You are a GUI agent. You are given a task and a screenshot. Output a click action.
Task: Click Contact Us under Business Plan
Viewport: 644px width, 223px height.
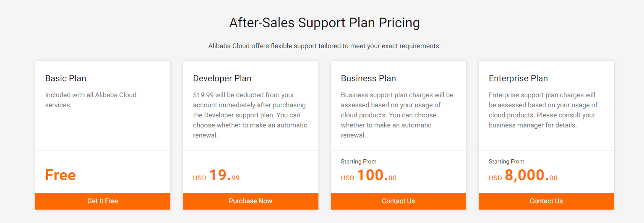[x=398, y=201]
